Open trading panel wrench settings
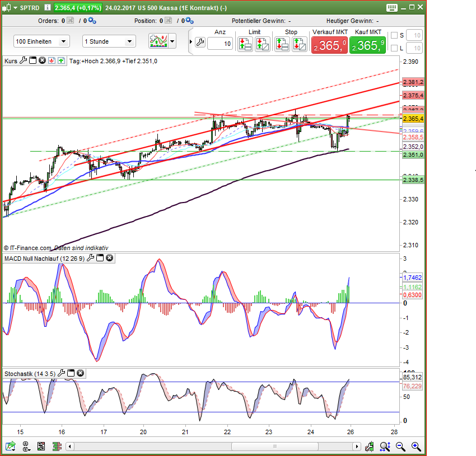476x456 pixels. click(x=200, y=42)
